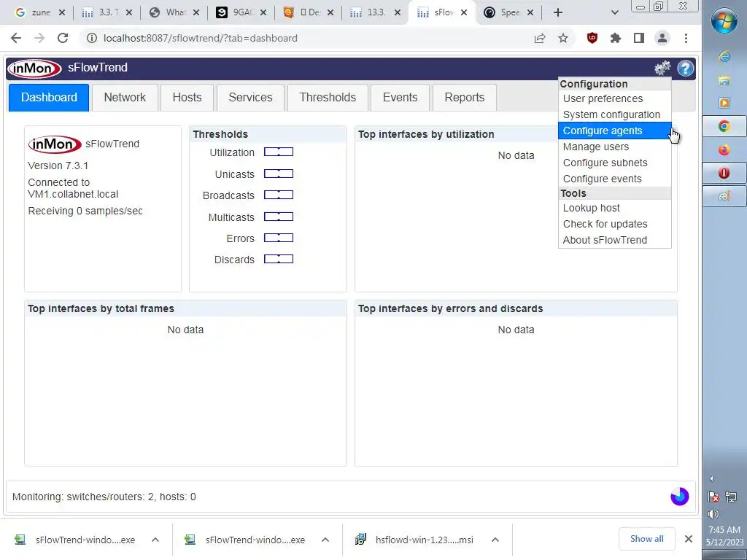Close the downloads bar
747x560 pixels.
point(689,539)
